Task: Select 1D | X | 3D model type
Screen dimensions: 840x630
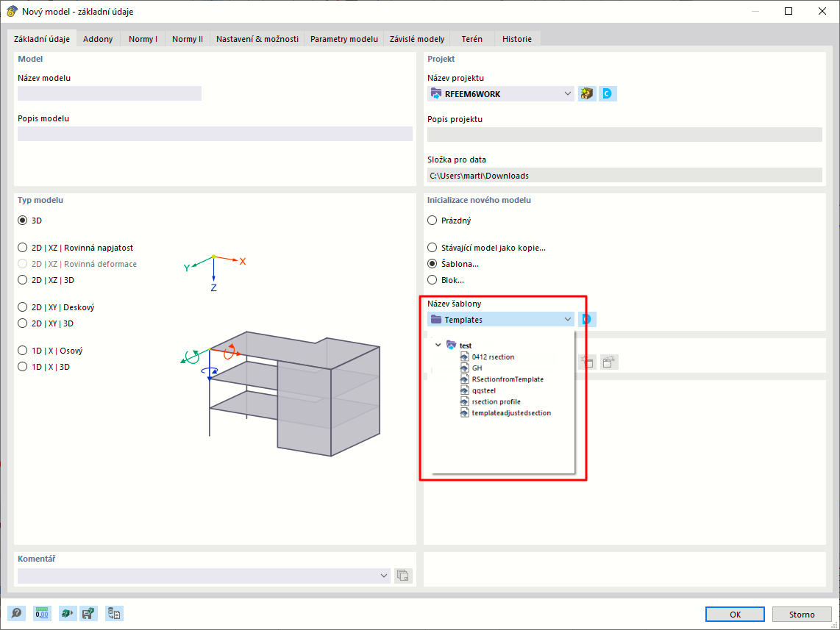Action: (x=23, y=367)
